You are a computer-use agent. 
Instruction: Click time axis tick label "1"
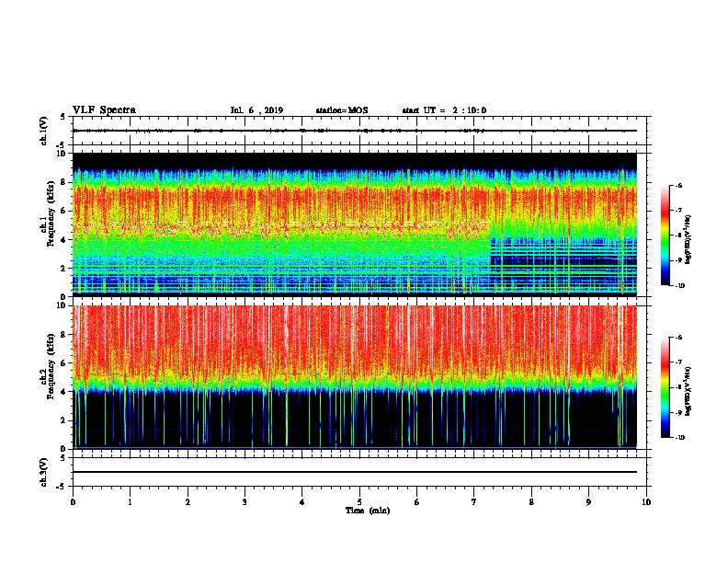click(130, 502)
